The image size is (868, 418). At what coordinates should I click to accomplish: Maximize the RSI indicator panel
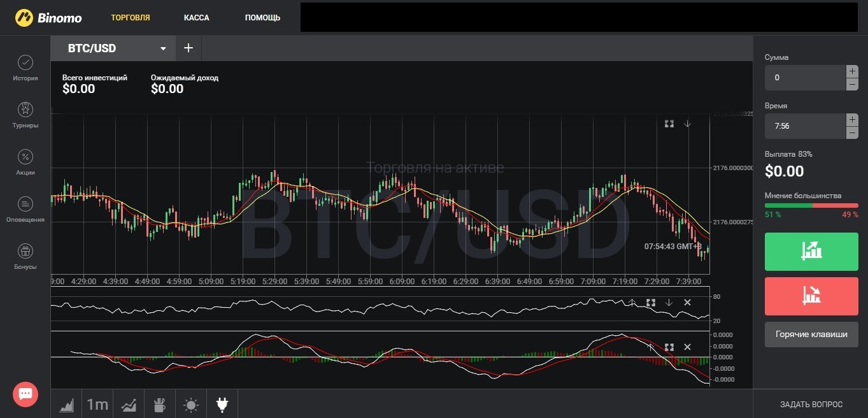coord(651,303)
